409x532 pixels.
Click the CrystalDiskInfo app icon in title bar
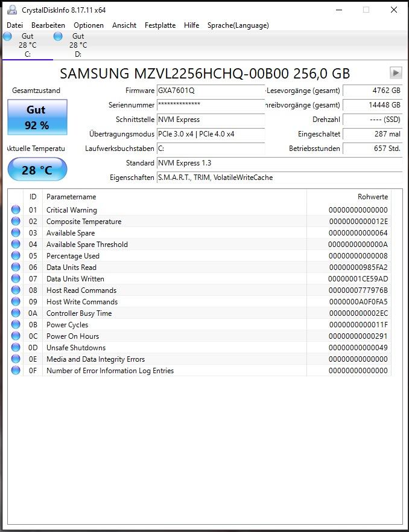[12, 10]
